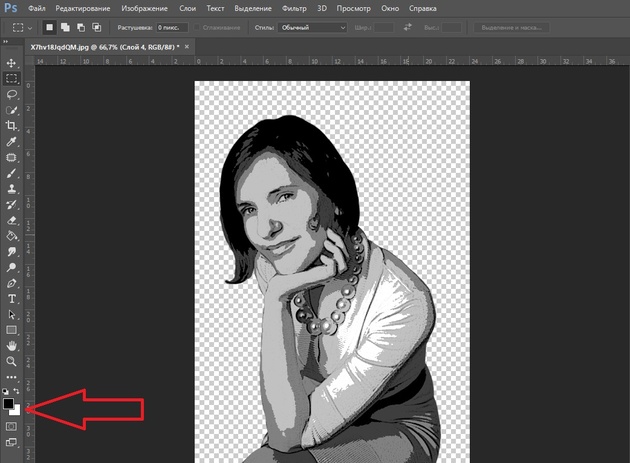
Task: Select the Rectangular Marquee tool in toolbox
Action: (11, 78)
